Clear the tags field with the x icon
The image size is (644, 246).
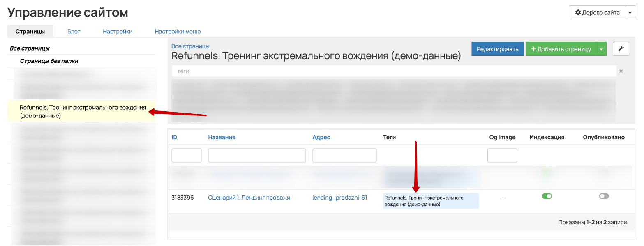pos(621,71)
